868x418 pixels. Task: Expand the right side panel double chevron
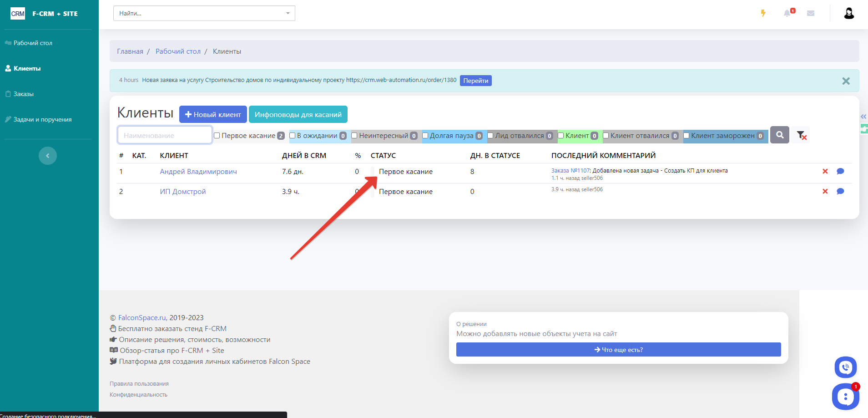pos(863,117)
